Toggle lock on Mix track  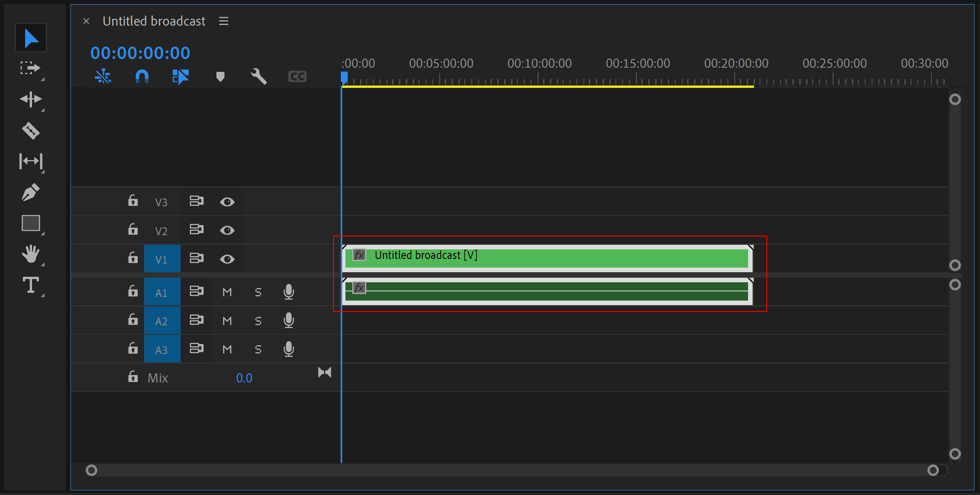tap(133, 377)
